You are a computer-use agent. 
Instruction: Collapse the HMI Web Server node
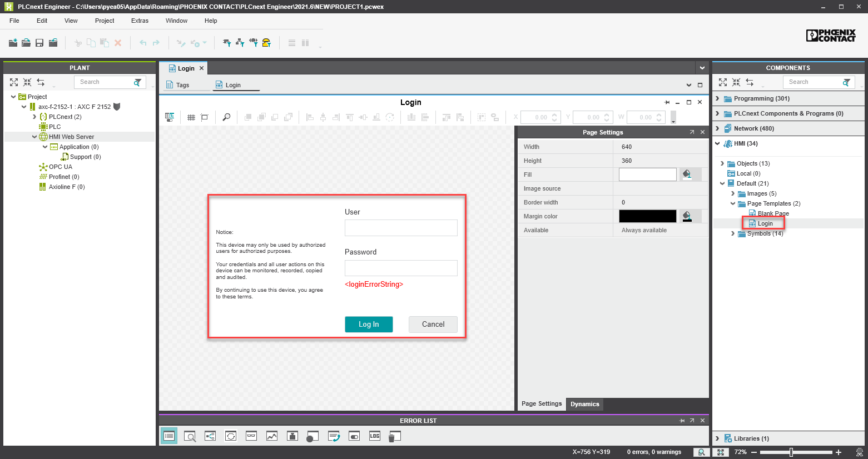[x=34, y=137]
